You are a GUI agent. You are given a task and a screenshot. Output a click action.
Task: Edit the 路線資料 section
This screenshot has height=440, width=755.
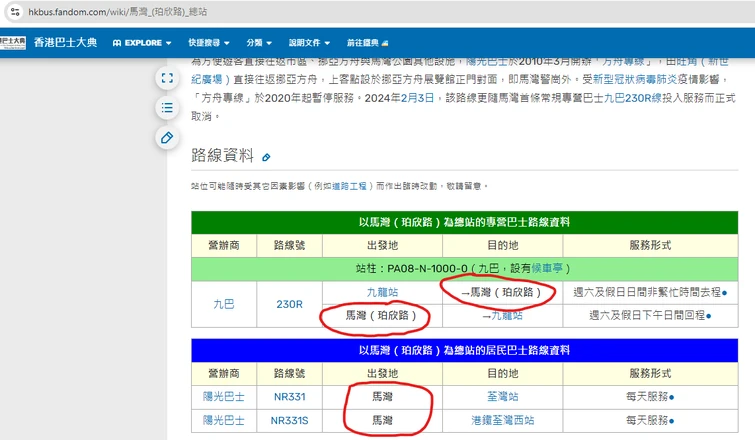click(266, 157)
